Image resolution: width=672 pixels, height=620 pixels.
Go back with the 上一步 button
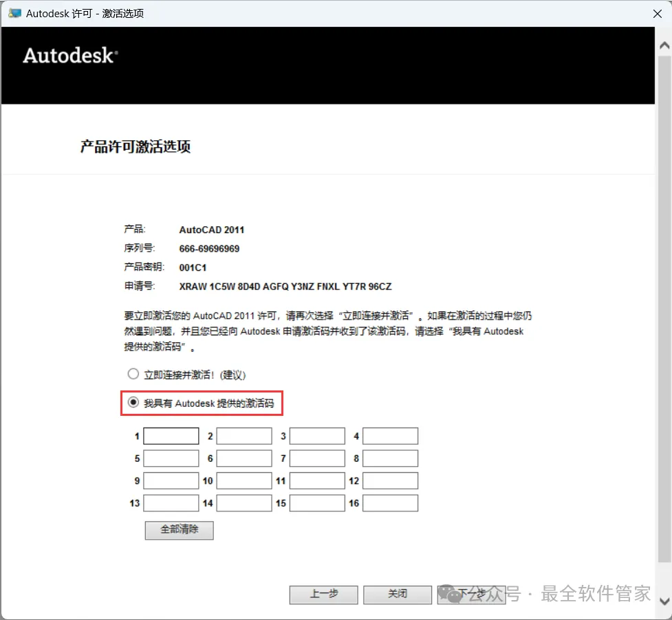[x=323, y=595]
